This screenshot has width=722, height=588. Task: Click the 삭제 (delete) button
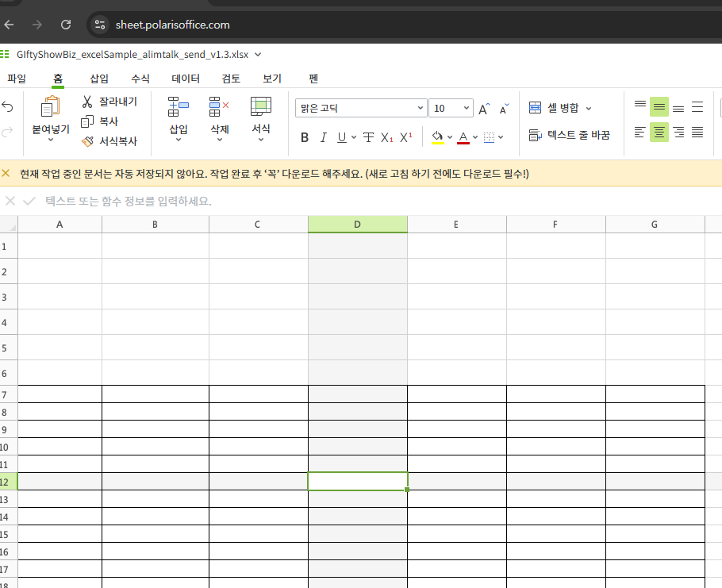(219, 119)
